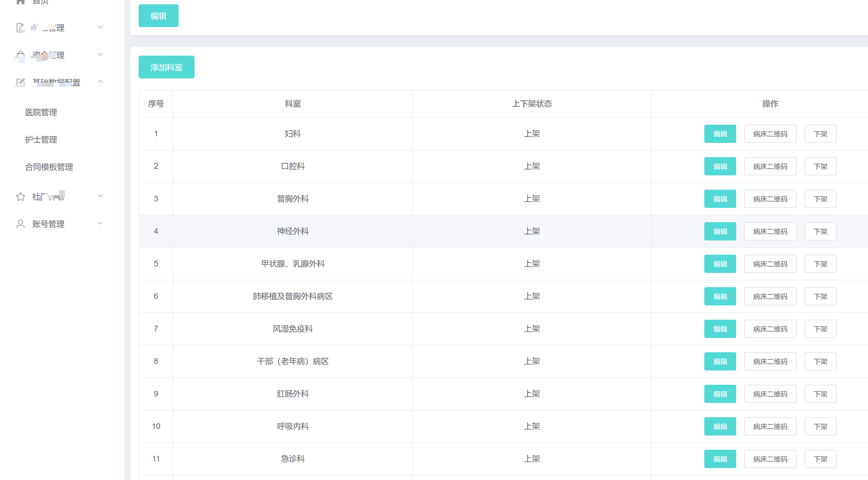Click 下架 for 肺移植及普胸外科病区

820,296
